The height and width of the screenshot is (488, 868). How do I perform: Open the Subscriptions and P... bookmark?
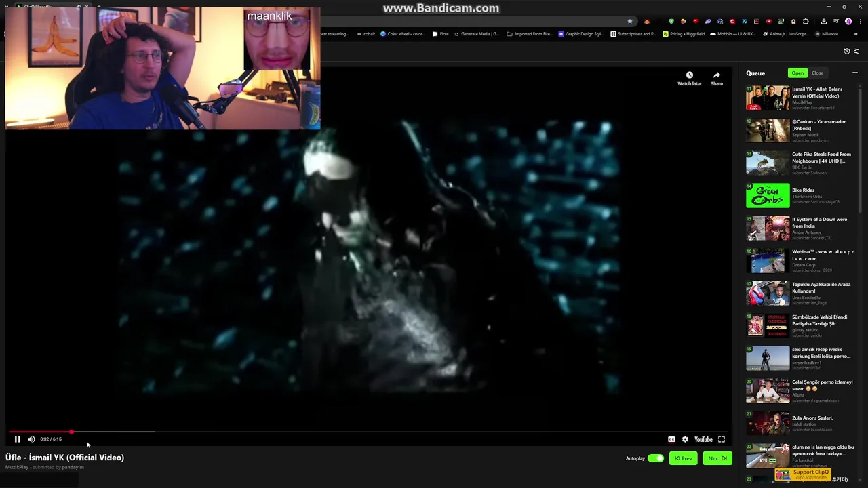pos(633,34)
